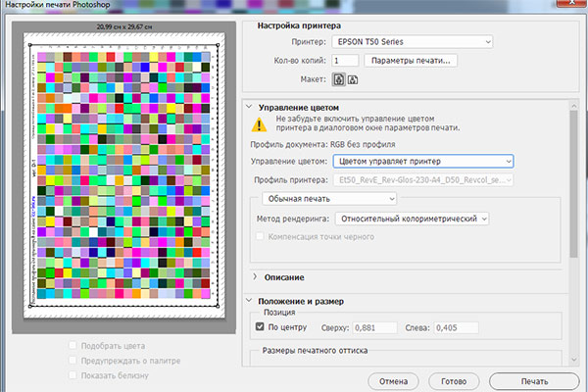The height and width of the screenshot is (392, 588).
Task: Click the yellow color management warning icon
Action: pyautogui.click(x=259, y=124)
